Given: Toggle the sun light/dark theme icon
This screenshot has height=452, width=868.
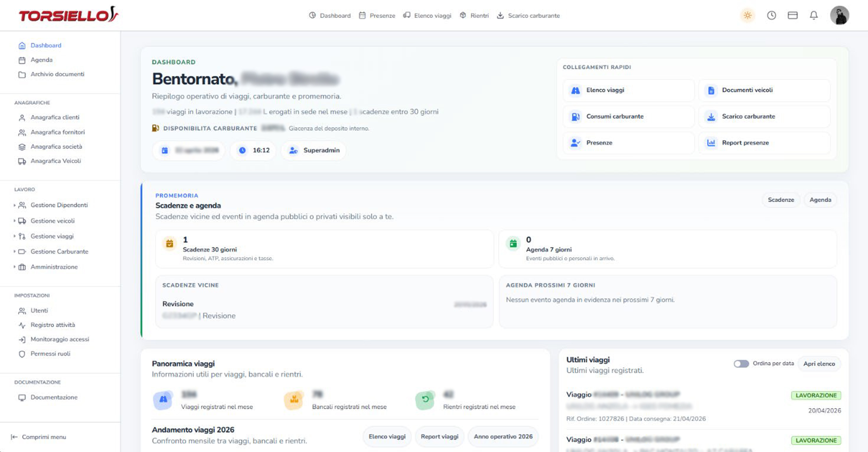Looking at the screenshot, I should pyautogui.click(x=748, y=16).
